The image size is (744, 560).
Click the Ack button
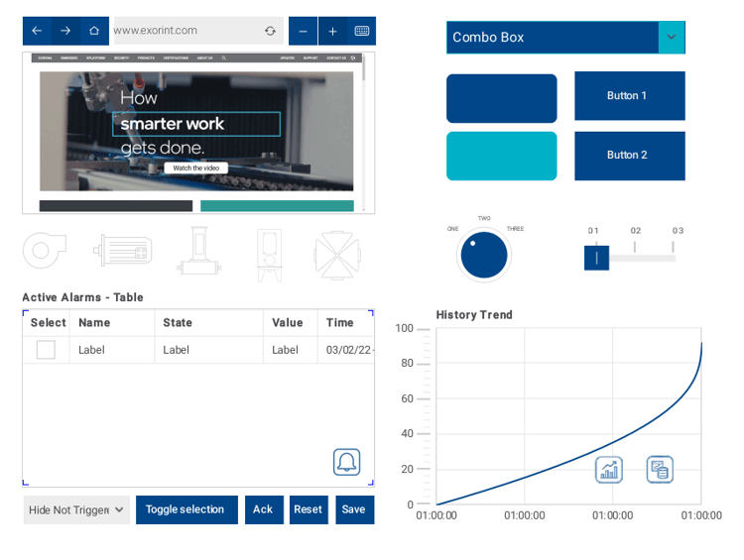(263, 509)
